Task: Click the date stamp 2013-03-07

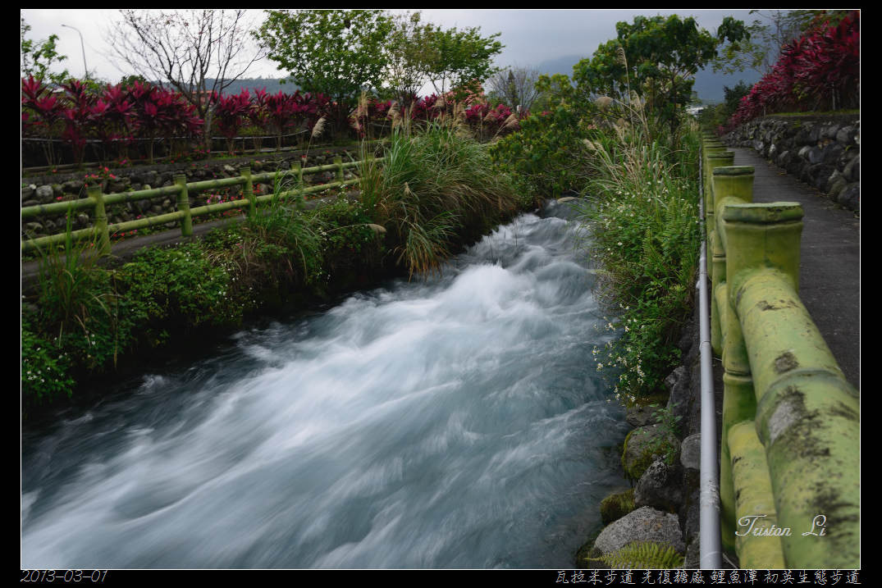Action: (64, 577)
